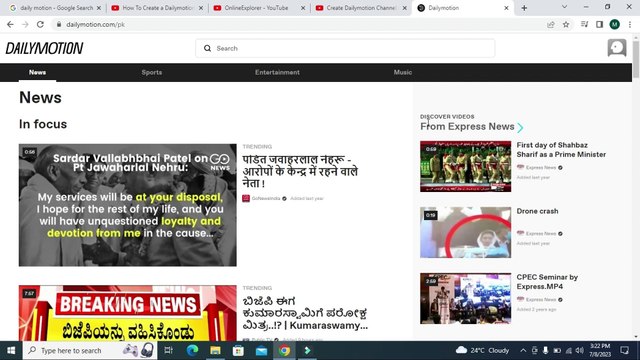The height and width of the screenshot is (360, 640).
Task: Click the browser forward arrow
Action: click(x=25, y=24)
